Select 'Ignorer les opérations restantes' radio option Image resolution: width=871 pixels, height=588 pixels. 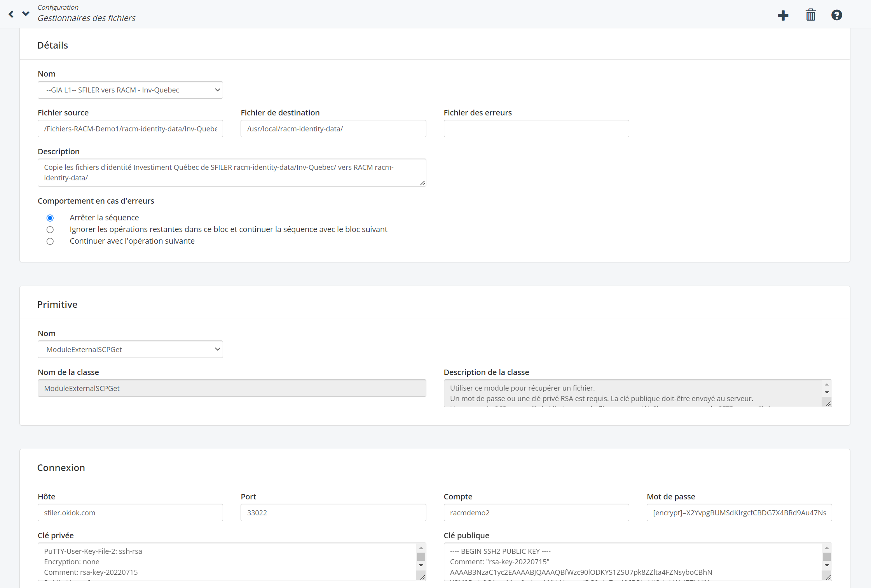click(50, 229)
